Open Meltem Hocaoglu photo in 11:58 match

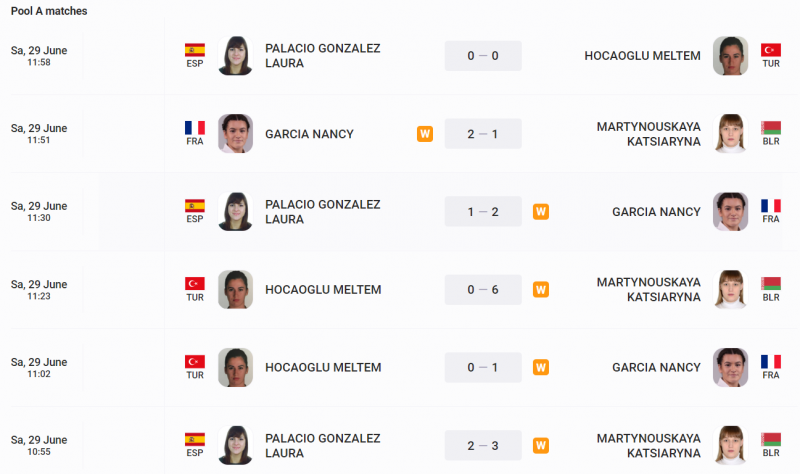click(730, 56)
